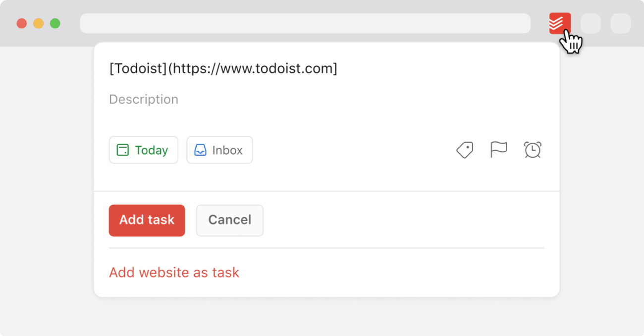This screenshot has width=644, height=336.
Task: Click the alarm clock reminder icon
Action: [x=532, y=150]
